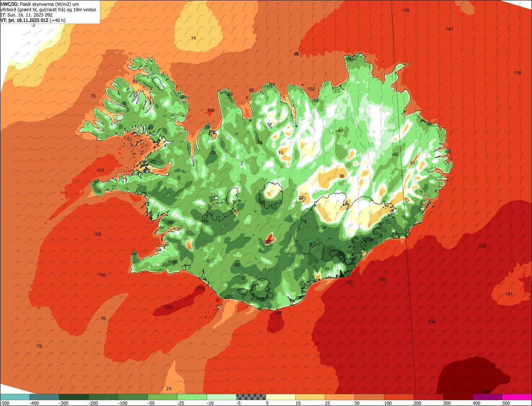Click the map value '366'
The height and width of the screenshot is (406, 532).
[485, 391]
